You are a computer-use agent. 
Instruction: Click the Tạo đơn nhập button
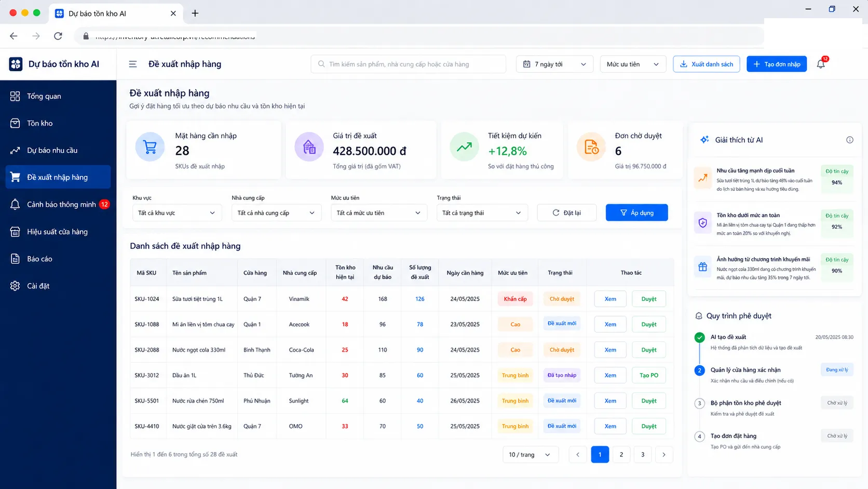(777, 64)
